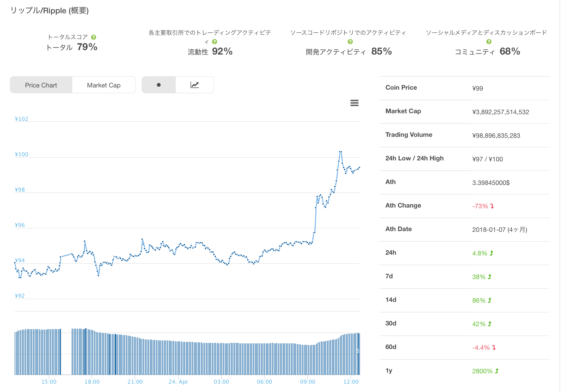Click the Coin Price value ¥99
561x392 pixels.
pyautogui.click(x=477, y=88)
